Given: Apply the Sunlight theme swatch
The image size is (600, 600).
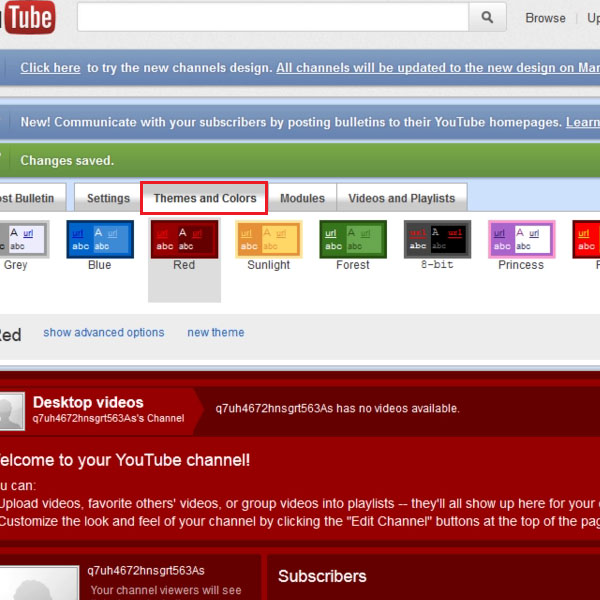Looking at the screenshot, I should click(269, 239).
